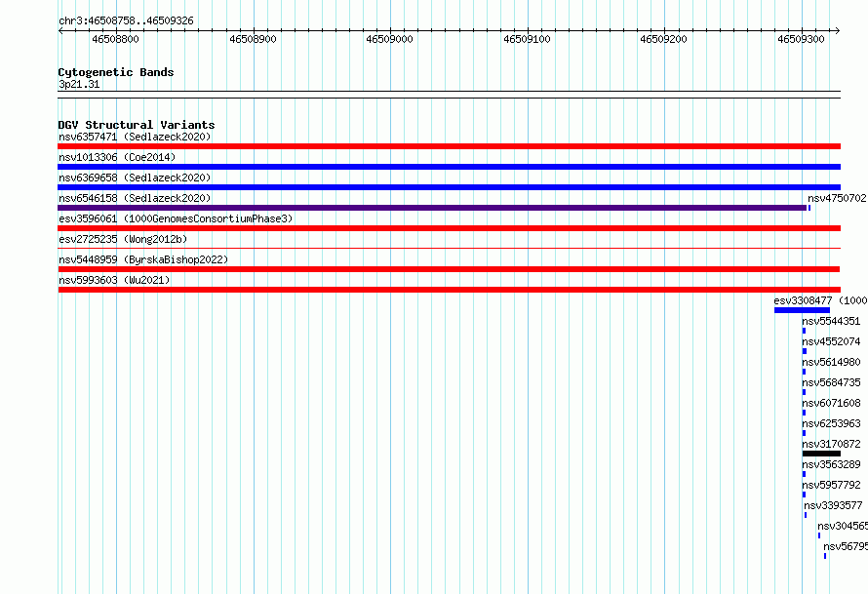
Task: Click the chr3:46508758..46509326 region label
Action: click(126, 20)
